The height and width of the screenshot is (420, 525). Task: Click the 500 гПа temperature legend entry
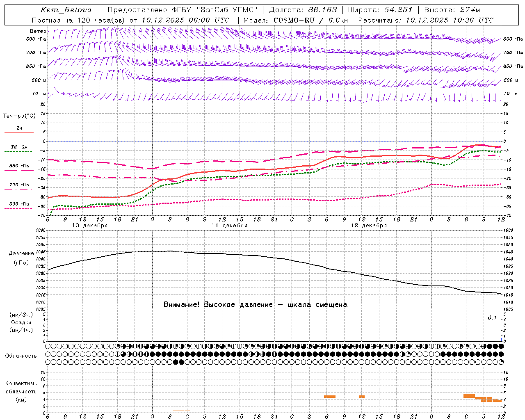click(x=19, y=204)
